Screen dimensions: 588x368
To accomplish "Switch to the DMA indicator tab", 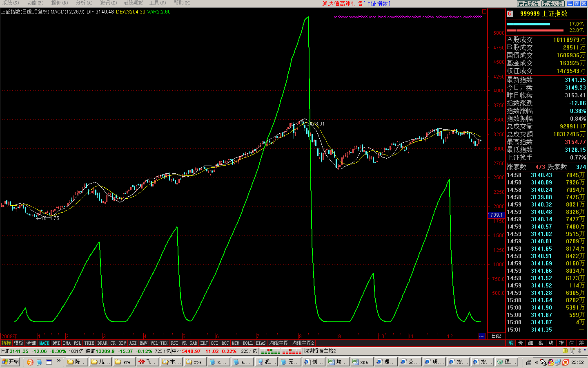I will coord(67,343).
